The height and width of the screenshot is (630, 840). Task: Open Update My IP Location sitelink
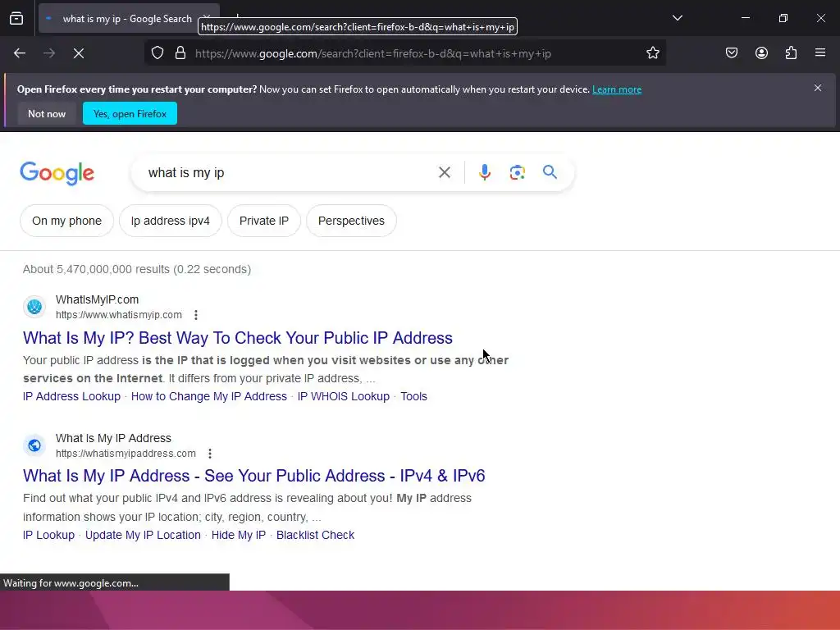[143, 535]
